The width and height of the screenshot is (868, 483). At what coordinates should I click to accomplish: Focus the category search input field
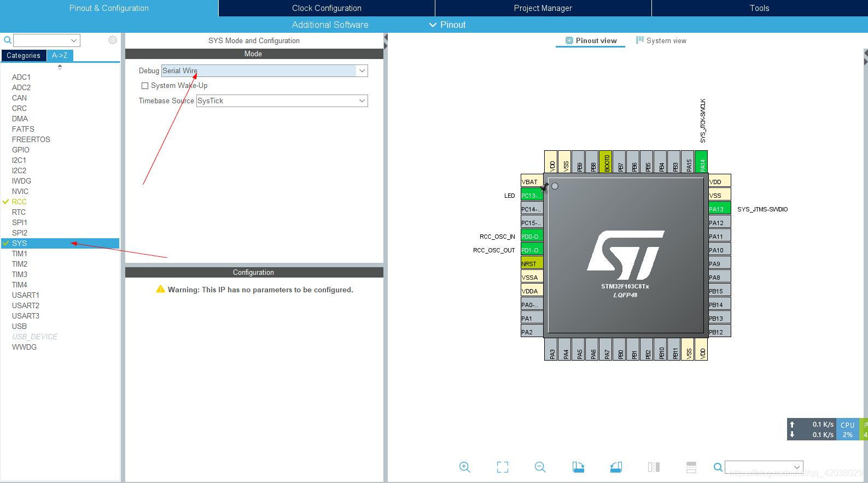click(41, 40)
